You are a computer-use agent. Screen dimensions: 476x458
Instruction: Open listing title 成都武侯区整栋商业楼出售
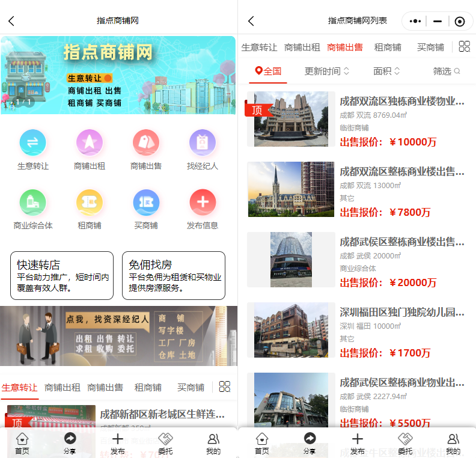(402, 242)
